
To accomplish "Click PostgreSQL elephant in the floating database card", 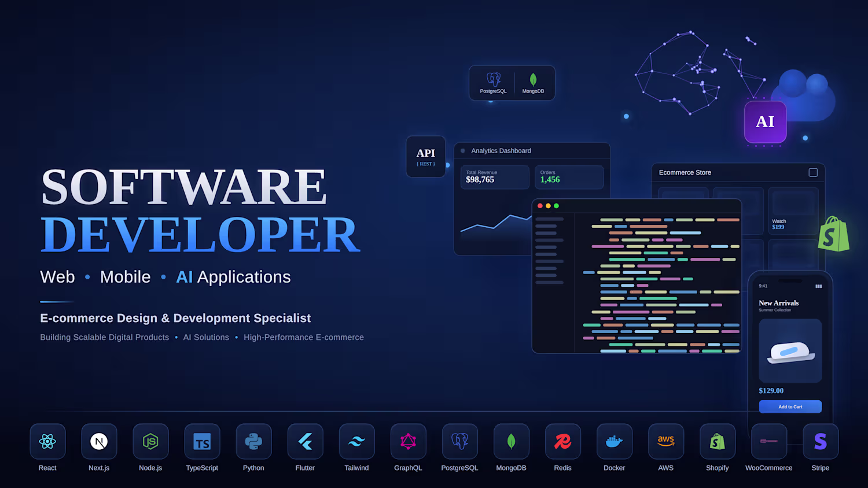I will [x=493, y=79].
